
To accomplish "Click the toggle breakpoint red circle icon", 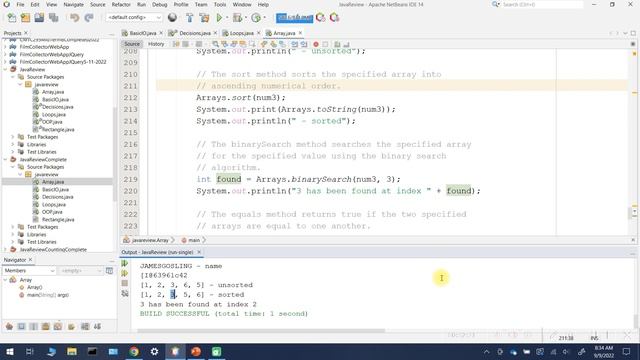I will click(x=316, y=44).
